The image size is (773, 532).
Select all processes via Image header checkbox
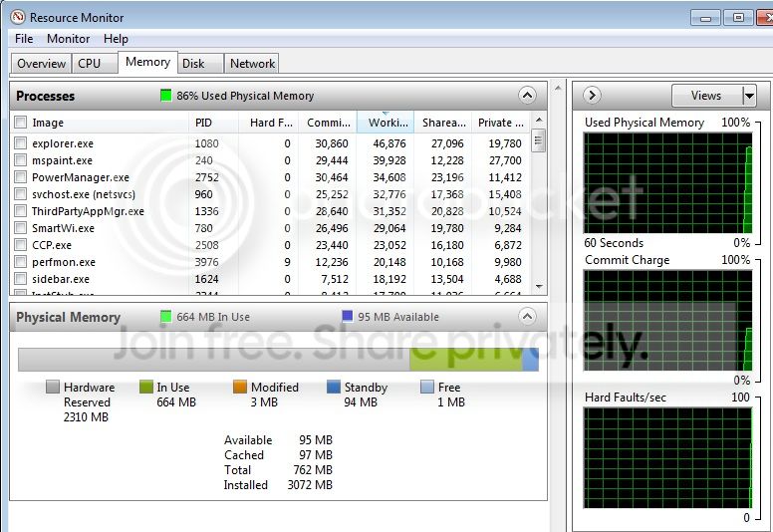pyautogui.click(x=20, y=122)
